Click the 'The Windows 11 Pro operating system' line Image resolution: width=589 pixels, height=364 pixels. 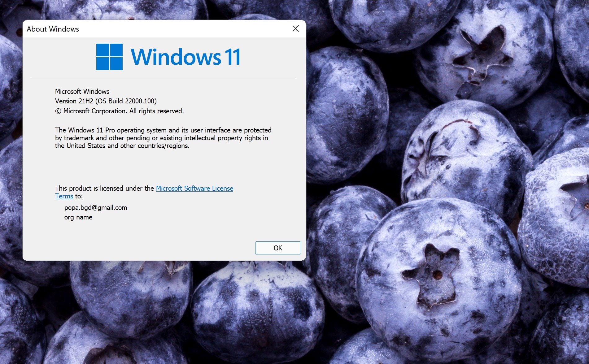tap(163, 130)
